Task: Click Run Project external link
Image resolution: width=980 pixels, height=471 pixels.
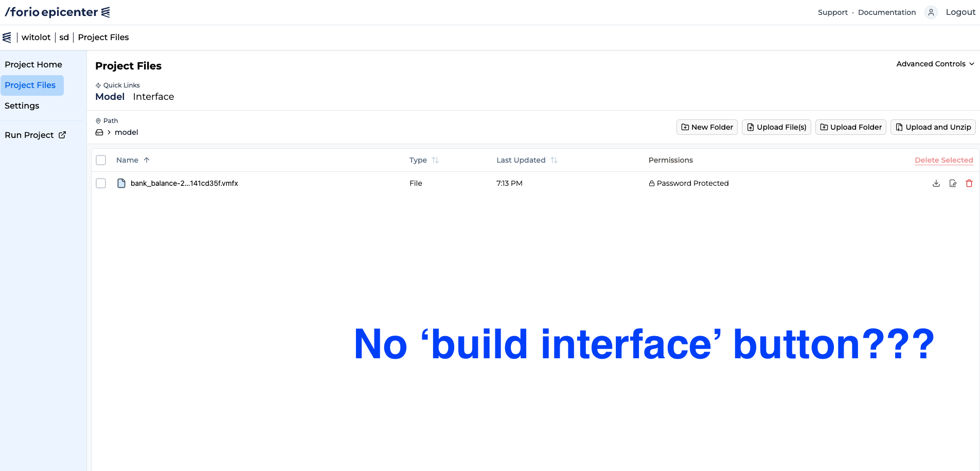Action: (35, 135)
